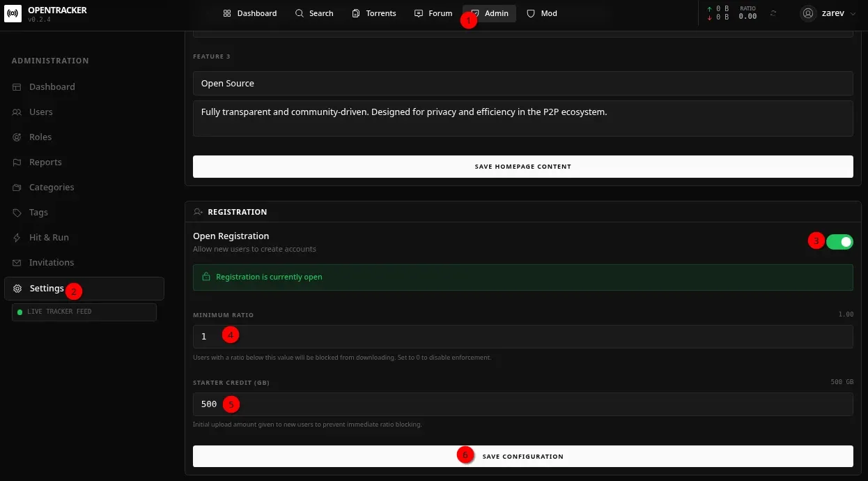868x481 pixels.
Task: Toggle the Open Registration switch
Action: [x=839, y=242]
